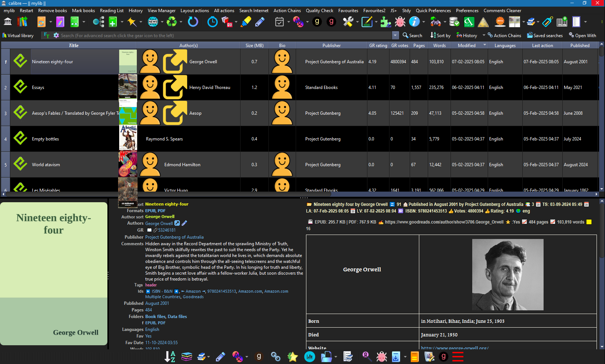Expand dropdown next to bottom download icon

coord(405,357)
